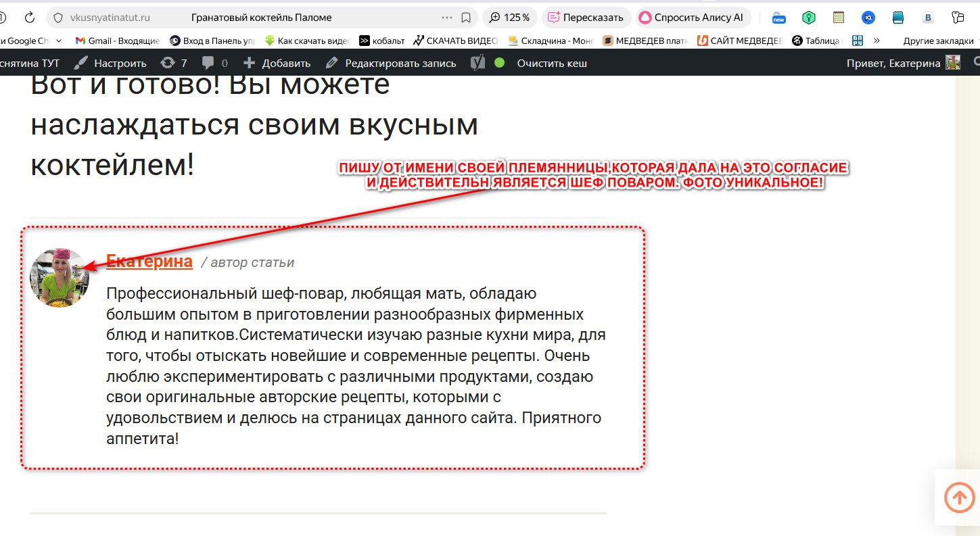The width and height of the screenshot is (980, 536).
Task: Open Другие закладки folder
Action: pos(940,41)
